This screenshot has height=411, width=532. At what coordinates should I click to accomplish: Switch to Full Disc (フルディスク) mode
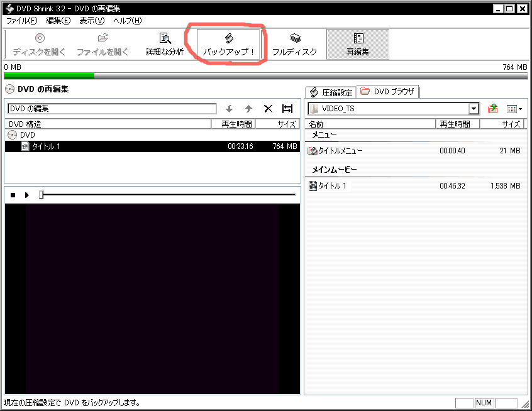(294, 45)
